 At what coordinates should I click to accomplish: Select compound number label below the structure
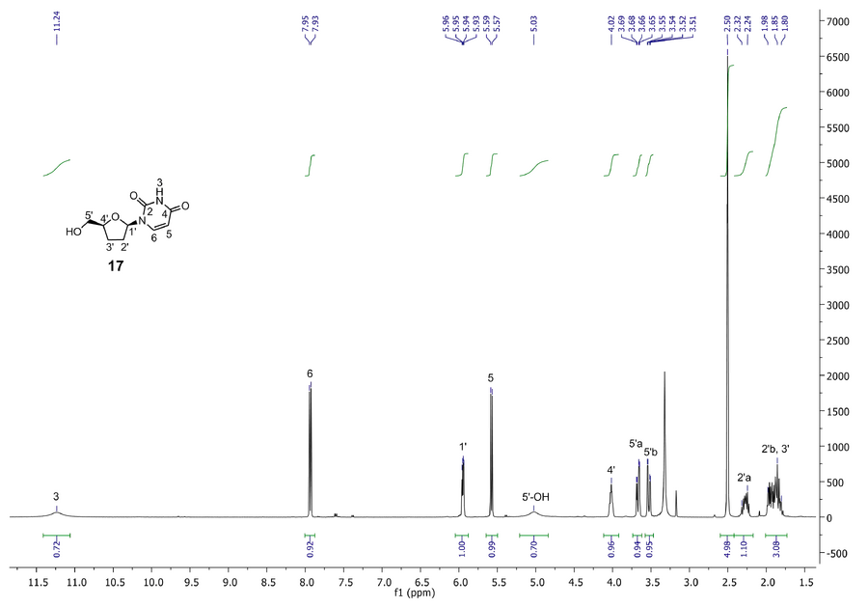pyautogui.click(x=115, y=264)
